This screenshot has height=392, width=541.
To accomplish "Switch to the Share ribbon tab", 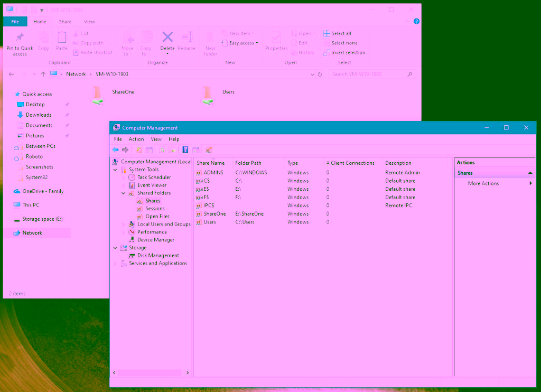I will pos(66,22).
